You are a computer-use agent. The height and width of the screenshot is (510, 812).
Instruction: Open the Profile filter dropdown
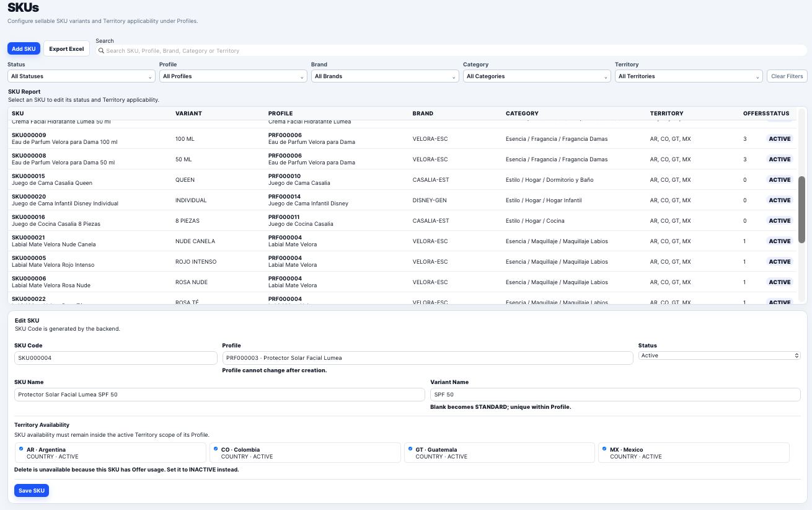point(233,76)
